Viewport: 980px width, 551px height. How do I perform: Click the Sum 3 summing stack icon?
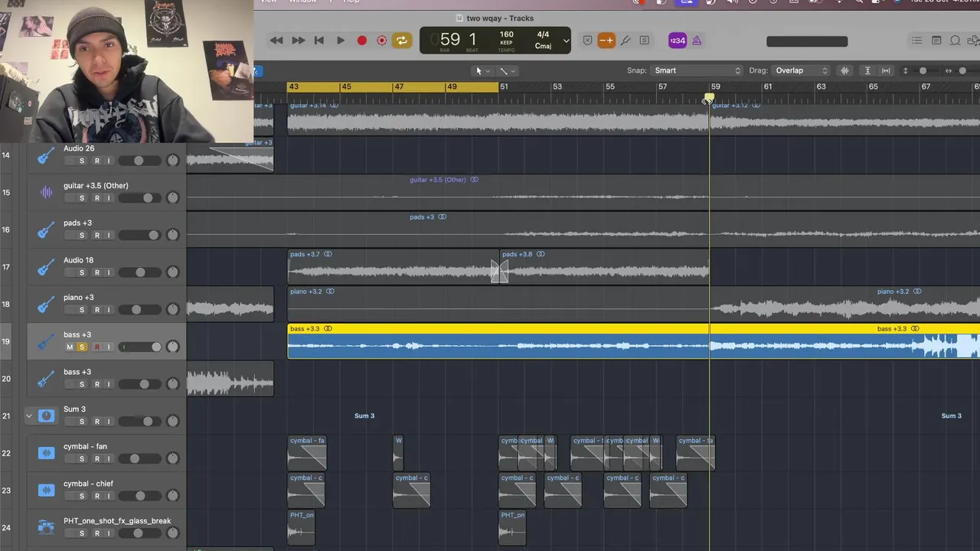(47, 416)
